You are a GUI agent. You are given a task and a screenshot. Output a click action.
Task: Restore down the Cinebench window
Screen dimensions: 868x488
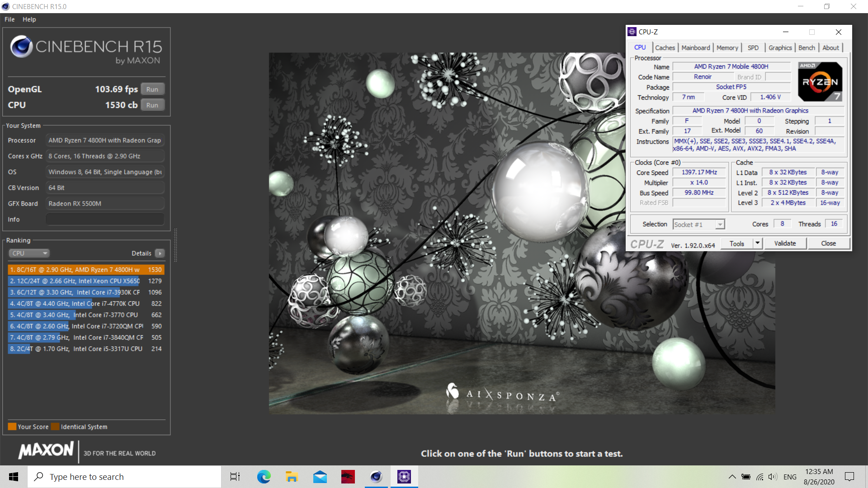click(x=827, y=6)
